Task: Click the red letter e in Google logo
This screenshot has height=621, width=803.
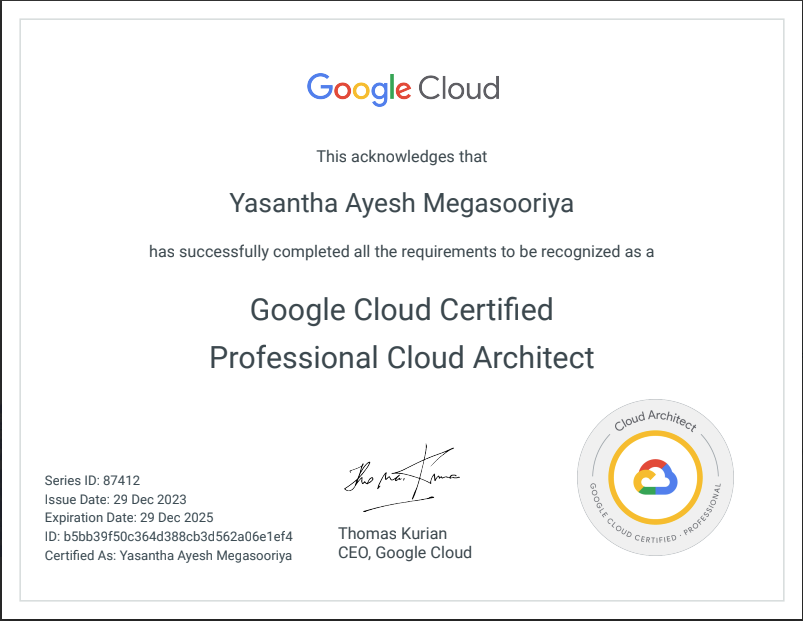Action: tap(404, 92)
